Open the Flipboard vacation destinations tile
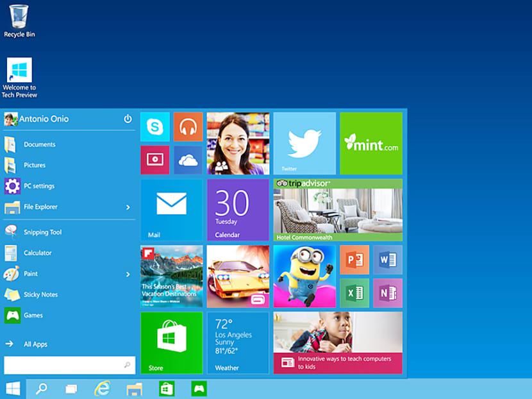 click(172, 276)
